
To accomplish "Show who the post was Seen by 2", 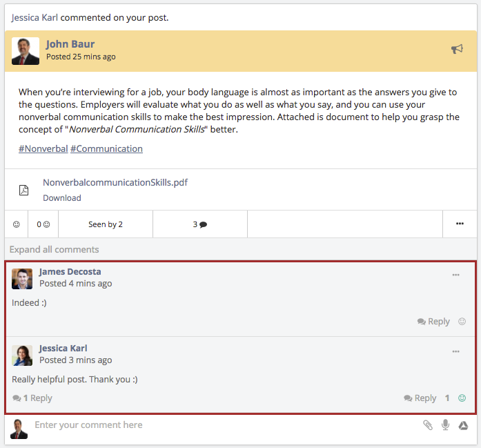I will point(106,224).
